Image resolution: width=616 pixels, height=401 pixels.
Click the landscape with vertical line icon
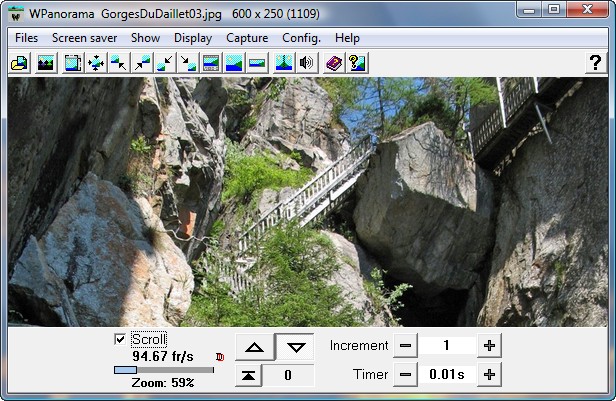284,63
